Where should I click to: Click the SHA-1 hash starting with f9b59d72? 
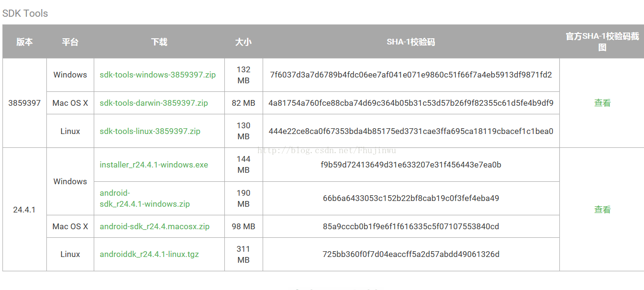(411, 165)
